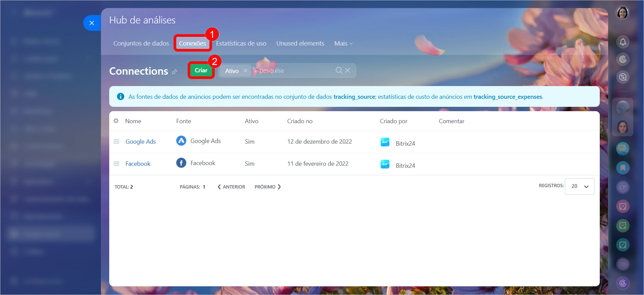Image resolution: width=644 pixels, height=295 pixels.
Task: Sort by the Fonte column header
Action: click(184, 121)
